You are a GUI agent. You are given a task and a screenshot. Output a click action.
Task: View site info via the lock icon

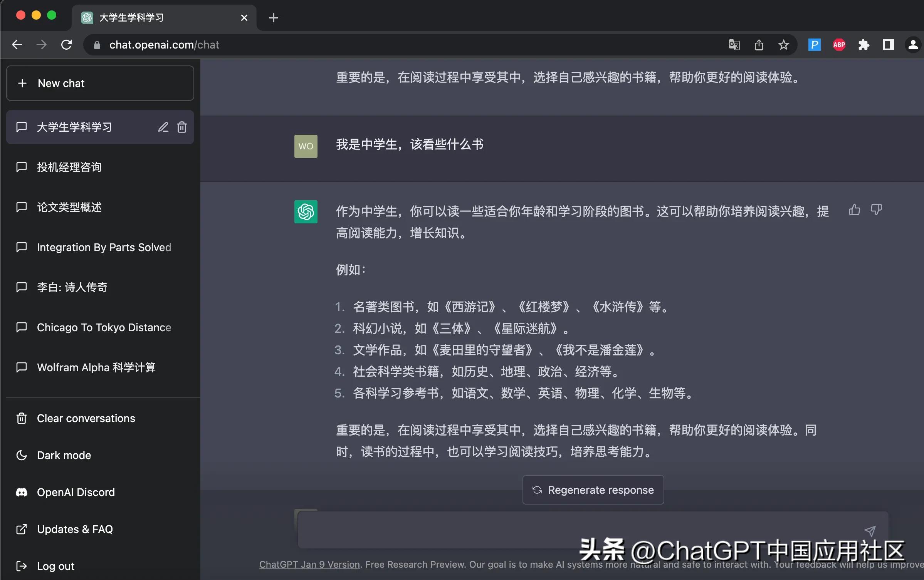click(x=97, y=44)
